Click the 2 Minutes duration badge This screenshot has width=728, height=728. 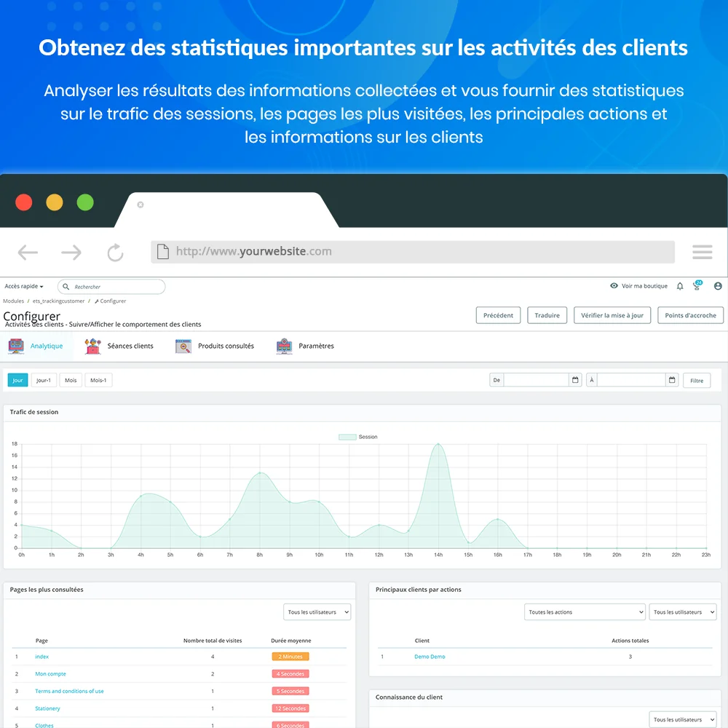[290, 657]
